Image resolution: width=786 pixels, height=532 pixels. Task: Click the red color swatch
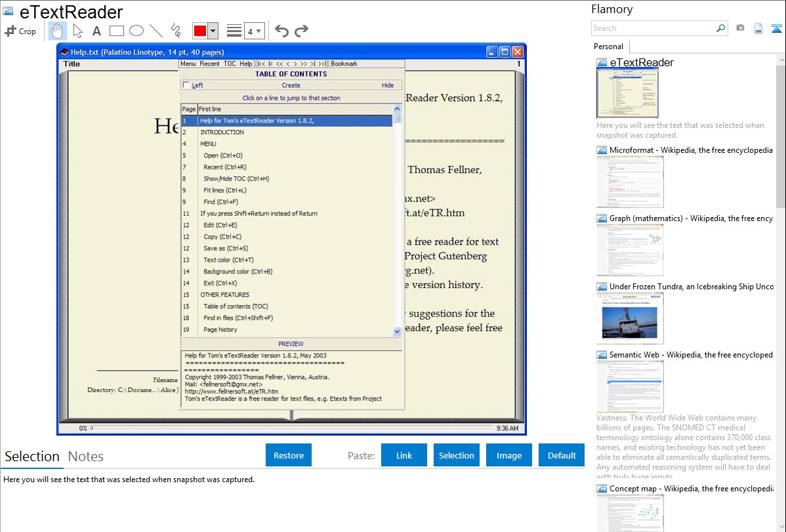[200, 31]
